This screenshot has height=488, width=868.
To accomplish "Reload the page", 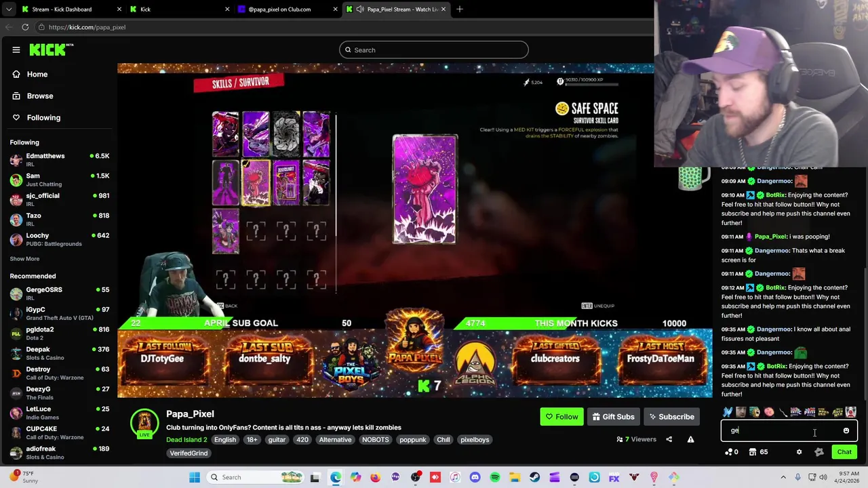I will coord(25,27).
